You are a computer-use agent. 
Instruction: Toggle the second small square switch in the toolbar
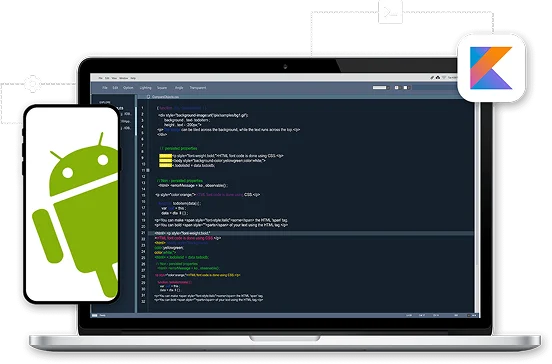coord(406,88)
